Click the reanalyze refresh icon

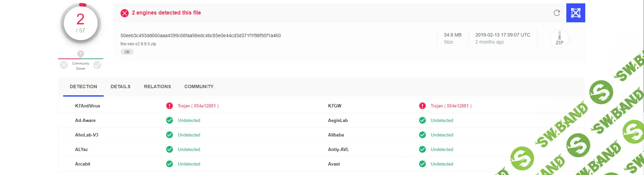click(557, 13)
